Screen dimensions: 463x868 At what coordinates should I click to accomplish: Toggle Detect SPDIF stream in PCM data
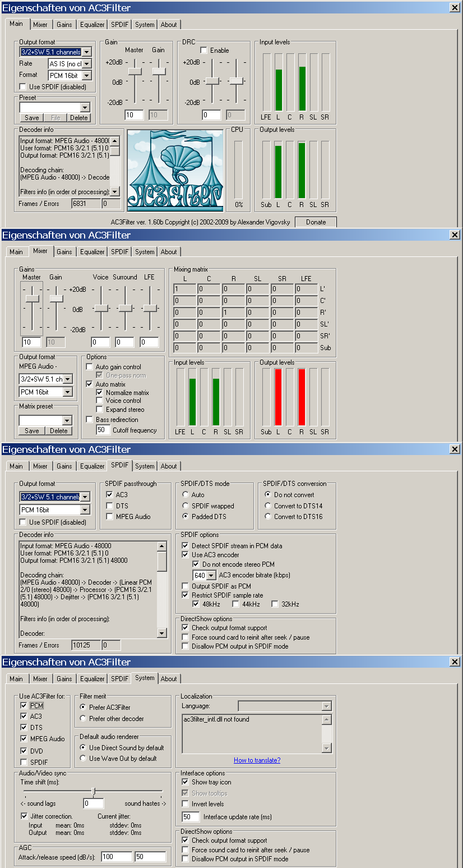click(x=186, y=546)
